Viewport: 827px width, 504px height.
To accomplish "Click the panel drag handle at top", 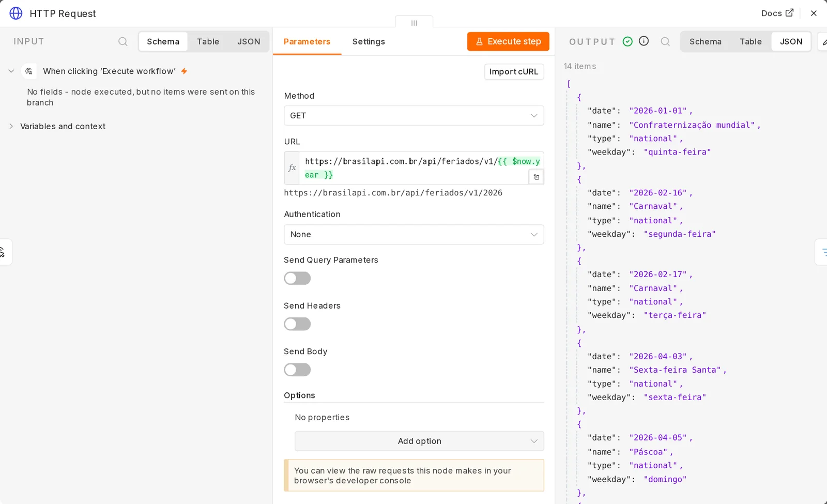I will coord(414,23).
